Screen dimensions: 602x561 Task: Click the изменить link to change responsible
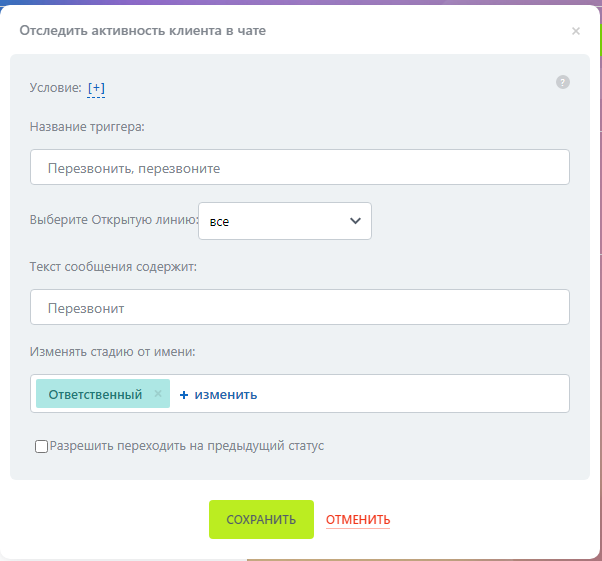[226, 395]
